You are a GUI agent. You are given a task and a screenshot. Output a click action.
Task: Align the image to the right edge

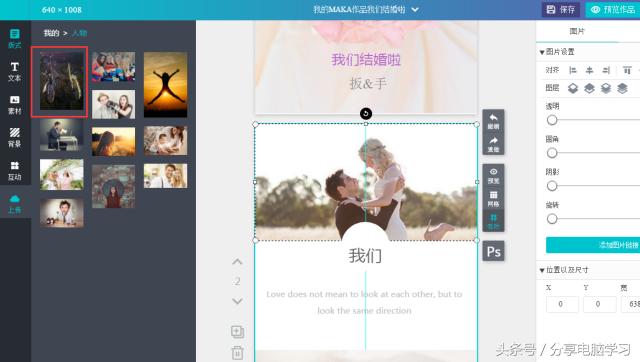(606, 70)
